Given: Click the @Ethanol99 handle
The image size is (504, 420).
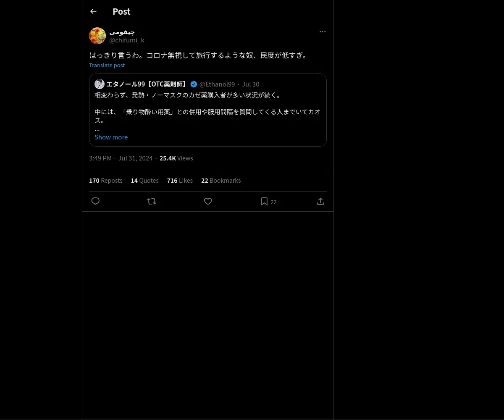Looking at the screenshot, I should point(217,84).
